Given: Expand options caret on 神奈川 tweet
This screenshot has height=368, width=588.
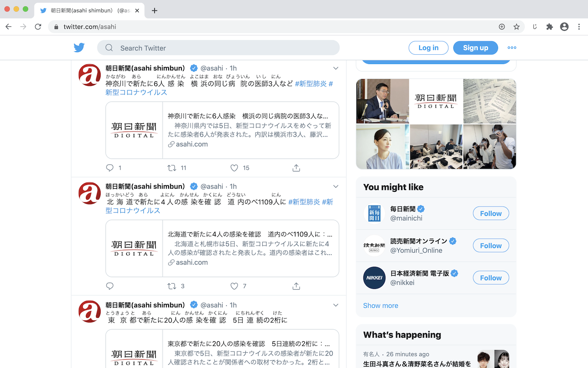Looking at the screenshot, I should coord(336,68).
